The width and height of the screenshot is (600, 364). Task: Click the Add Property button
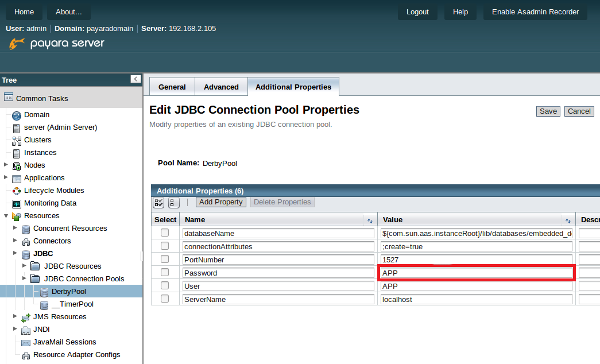point(221,202)
